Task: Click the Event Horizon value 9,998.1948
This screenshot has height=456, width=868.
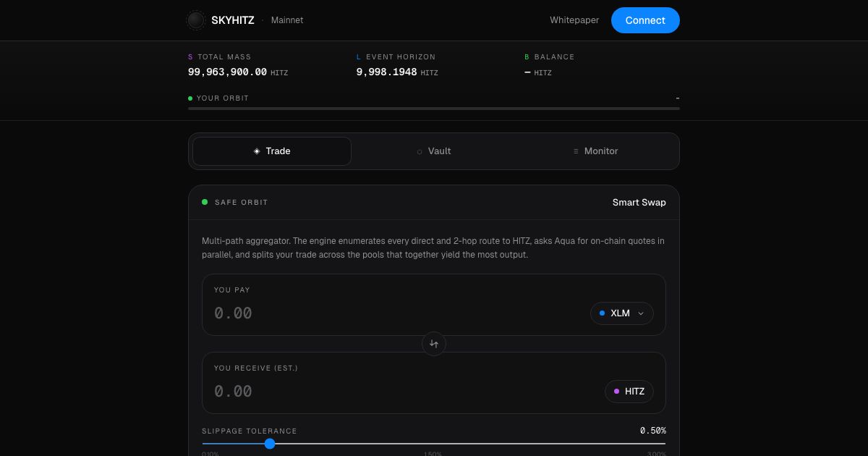Action: pyautogui.click(x=386, y=72)
